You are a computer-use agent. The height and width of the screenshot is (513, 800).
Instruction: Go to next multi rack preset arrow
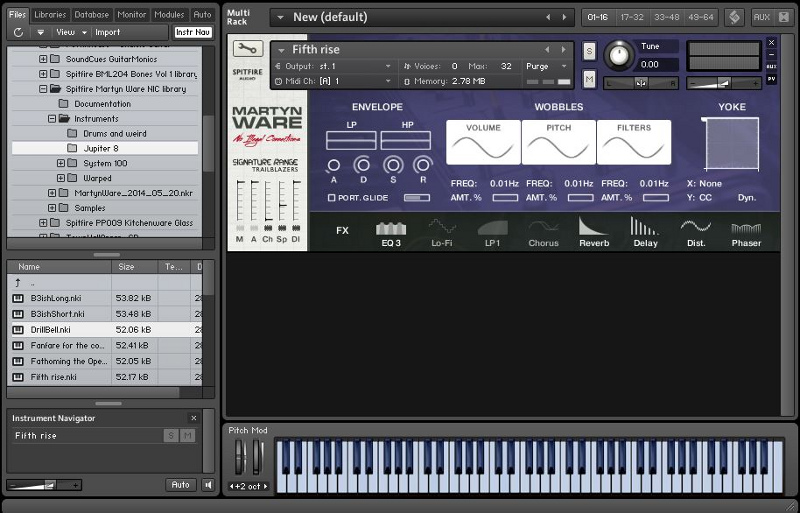point(564,17)
